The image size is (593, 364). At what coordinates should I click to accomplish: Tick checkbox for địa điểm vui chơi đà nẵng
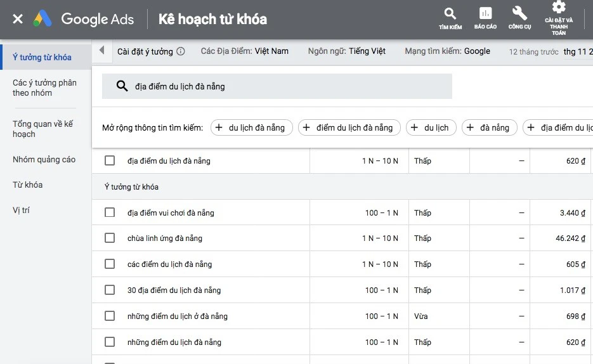click(x=110, y=212)
